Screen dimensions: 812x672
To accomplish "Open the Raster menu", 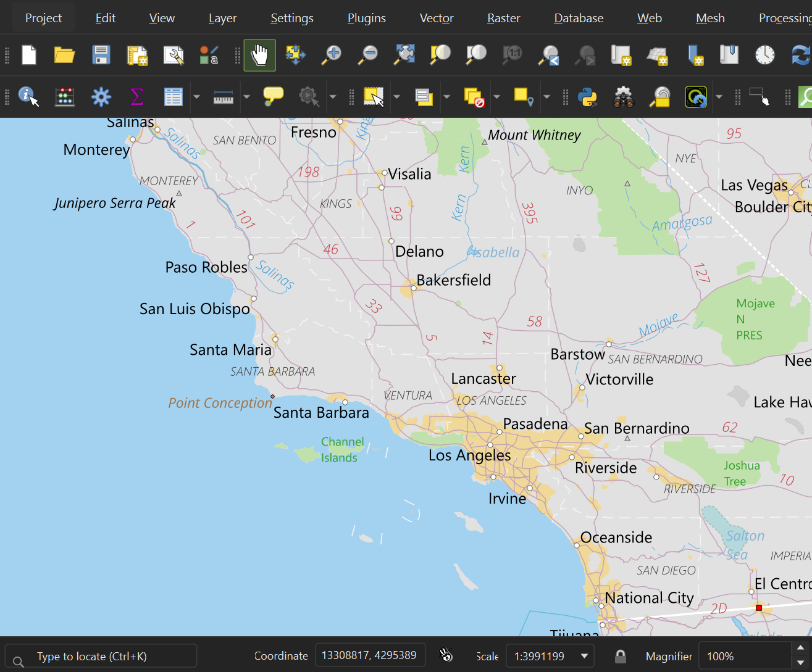I will [x=503, y=18].
